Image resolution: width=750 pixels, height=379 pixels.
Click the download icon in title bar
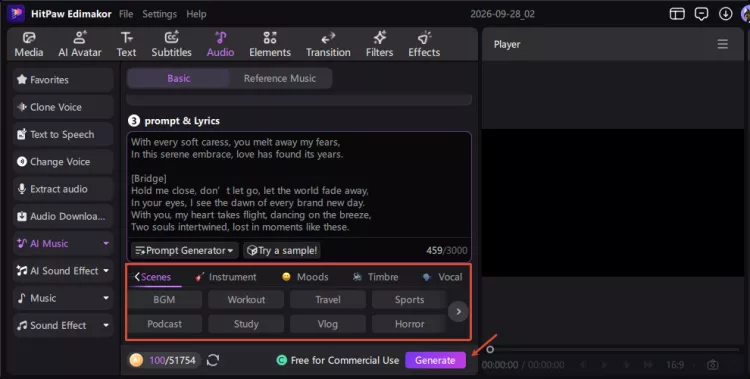tap(726, 14)
